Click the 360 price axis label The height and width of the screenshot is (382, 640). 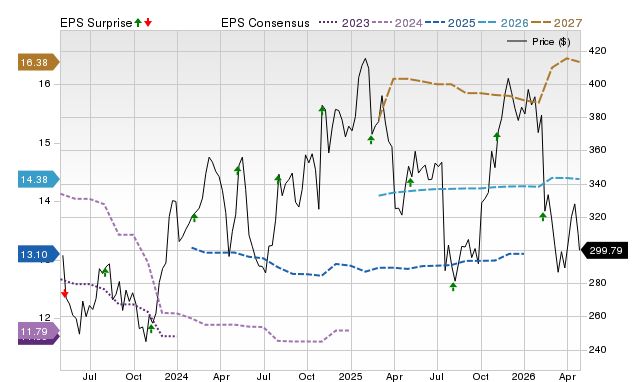597,150
